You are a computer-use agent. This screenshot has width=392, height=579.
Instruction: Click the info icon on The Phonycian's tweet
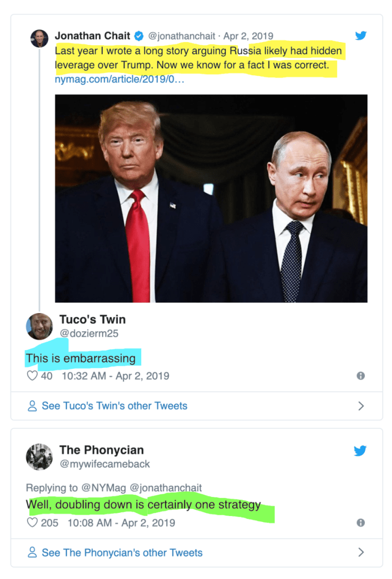coord(361,523)
